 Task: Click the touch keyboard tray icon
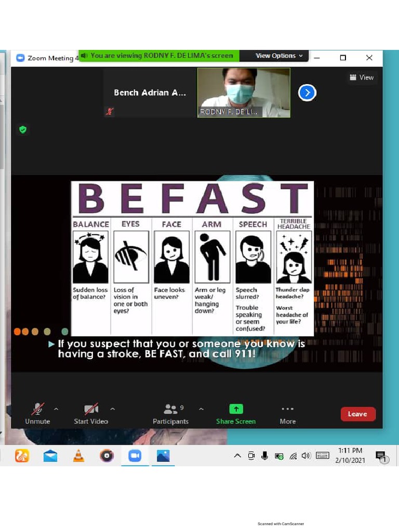click(322, 456)
